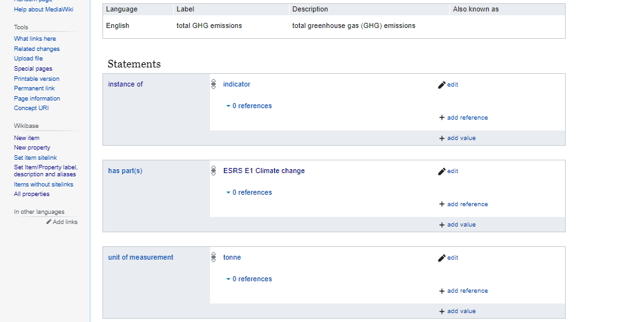644x322 pixels.
Task: Open the instance of property link
Action: (x=125, y=84)
